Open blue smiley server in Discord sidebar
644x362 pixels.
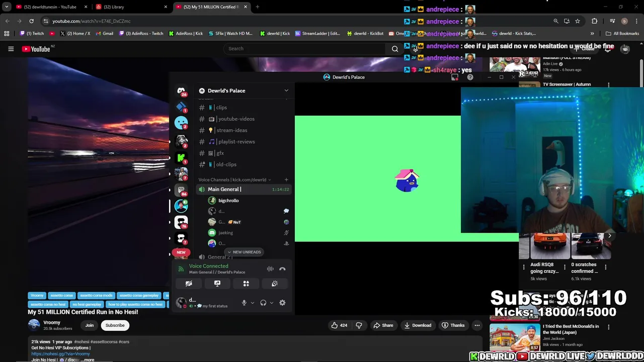[181, 122]
